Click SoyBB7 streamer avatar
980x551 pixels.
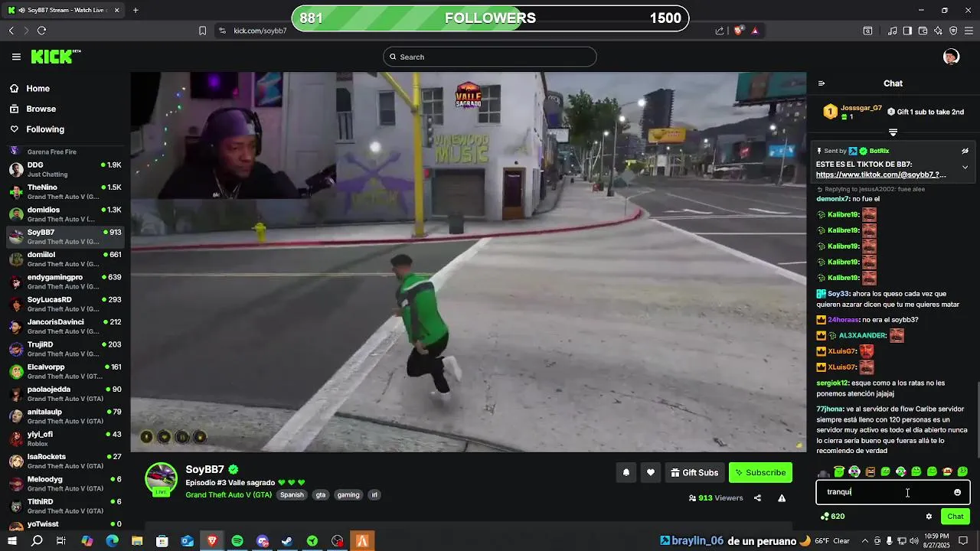(x=162, y=479)
